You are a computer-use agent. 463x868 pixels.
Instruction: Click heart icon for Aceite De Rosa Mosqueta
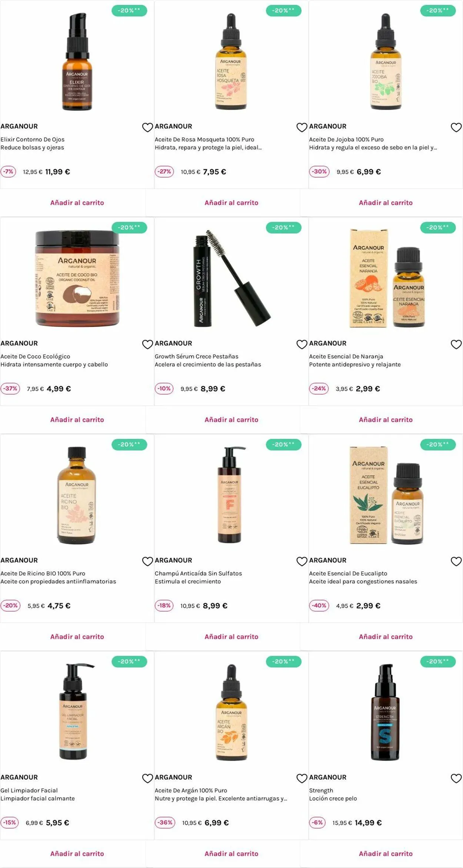302,127
